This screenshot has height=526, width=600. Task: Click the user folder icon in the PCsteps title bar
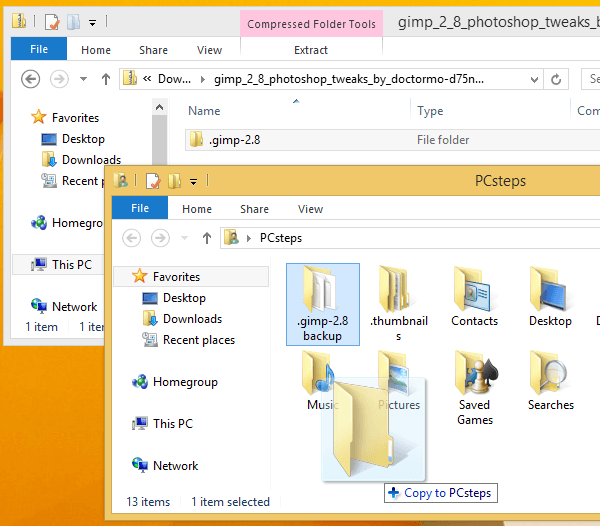pyautogui.click(x=121, y=180)
